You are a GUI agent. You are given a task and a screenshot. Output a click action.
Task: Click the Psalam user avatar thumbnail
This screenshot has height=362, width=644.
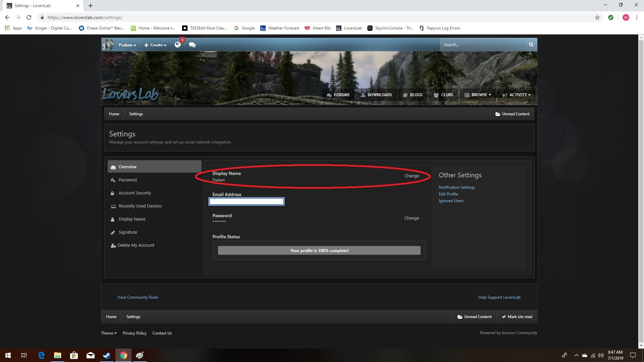[x=108, y=45]
